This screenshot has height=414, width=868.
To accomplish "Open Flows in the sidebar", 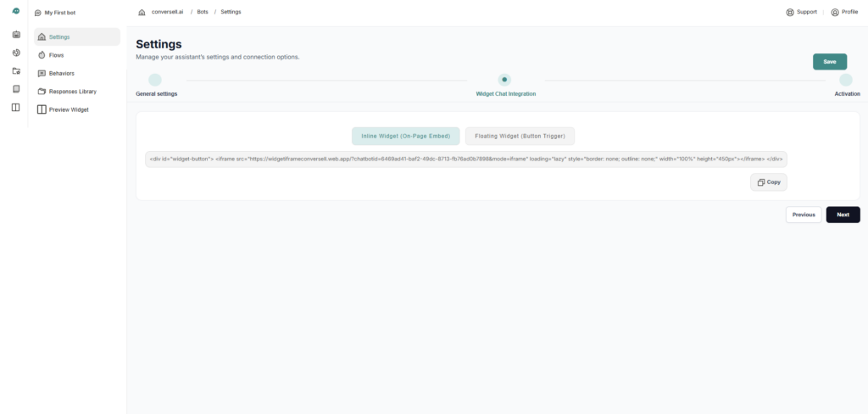I will [x=56, y=55].
